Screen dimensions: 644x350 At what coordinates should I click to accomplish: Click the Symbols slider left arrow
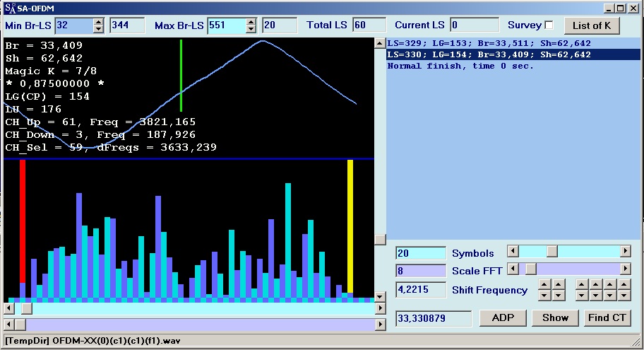coord(513,251)
